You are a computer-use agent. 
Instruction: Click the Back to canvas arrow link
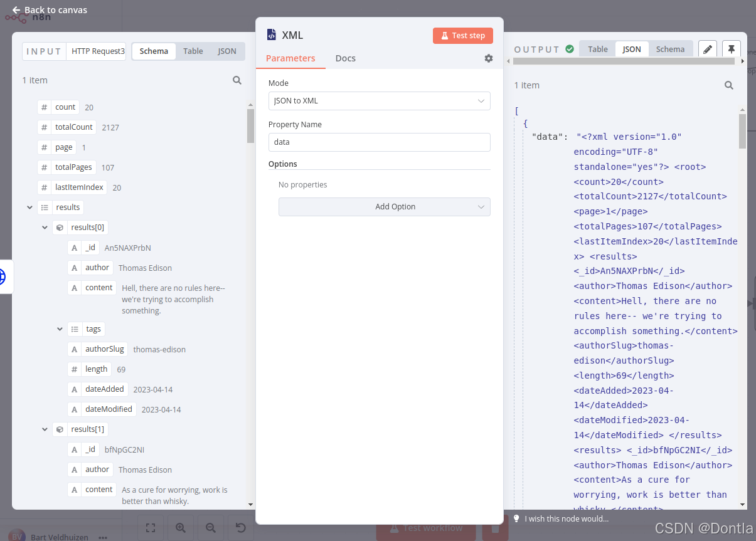point(50,10)
